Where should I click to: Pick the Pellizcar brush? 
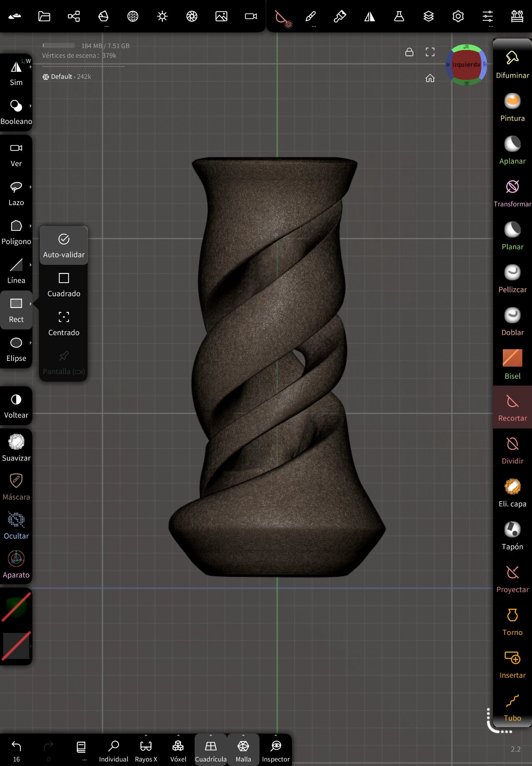[x=512, y=278]
